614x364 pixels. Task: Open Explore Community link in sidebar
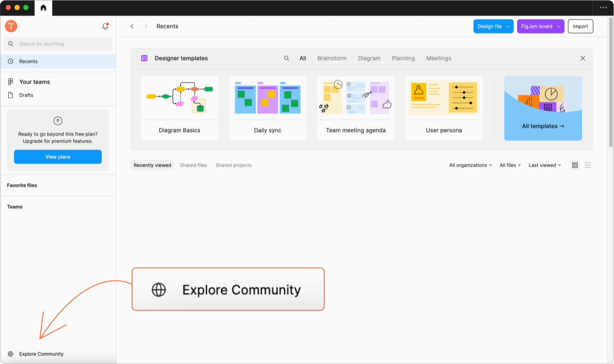click(x=41, y=354)
